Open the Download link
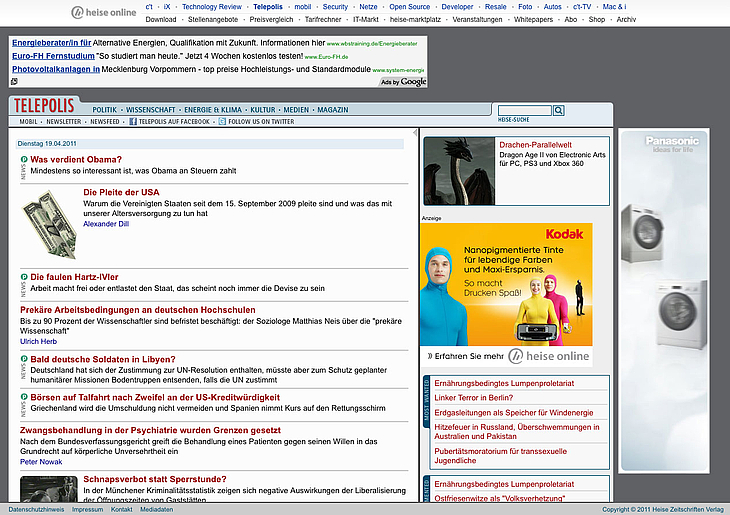 pos(161,20)
